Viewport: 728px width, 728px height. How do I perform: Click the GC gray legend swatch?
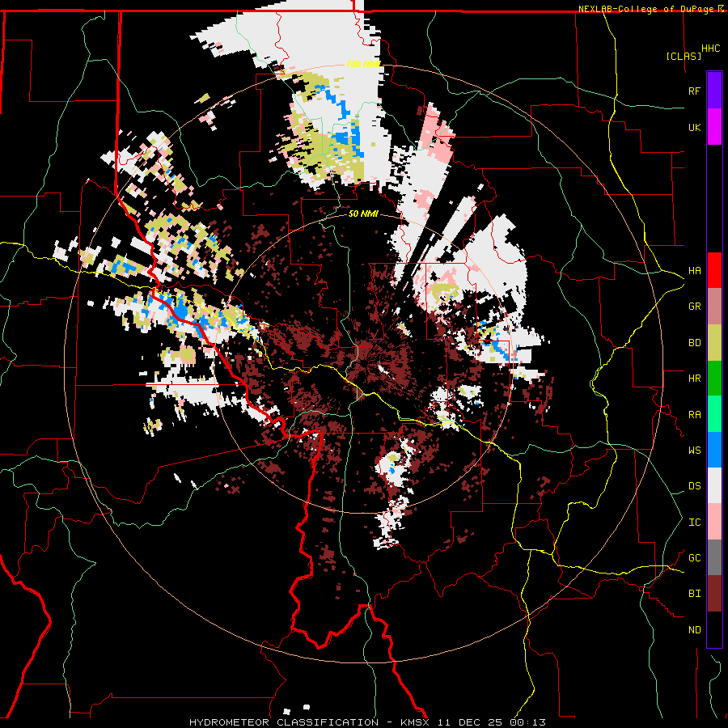point(714,557)
